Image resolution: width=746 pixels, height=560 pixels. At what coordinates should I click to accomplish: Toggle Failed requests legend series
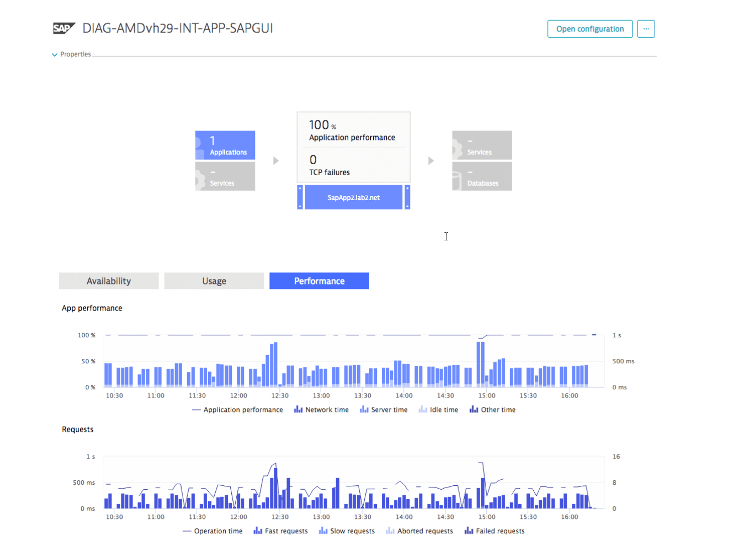point(495,531)
